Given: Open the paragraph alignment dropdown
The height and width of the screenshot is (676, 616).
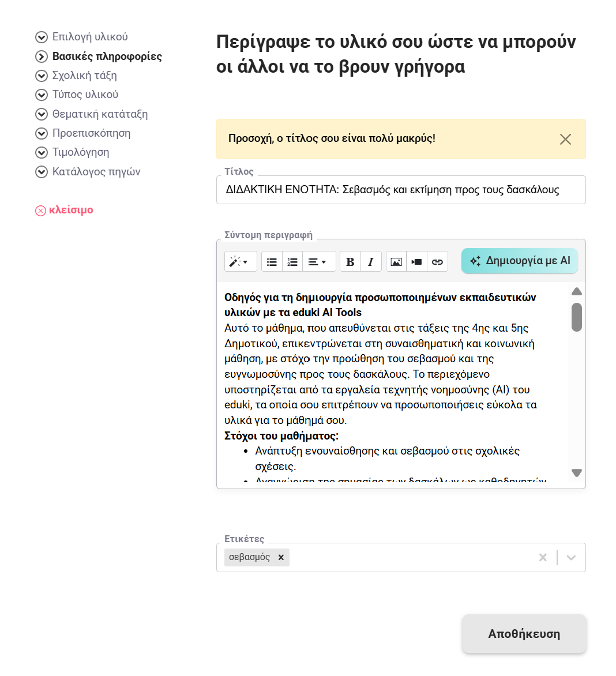Looking at the screenshot, I should point(317,262).
